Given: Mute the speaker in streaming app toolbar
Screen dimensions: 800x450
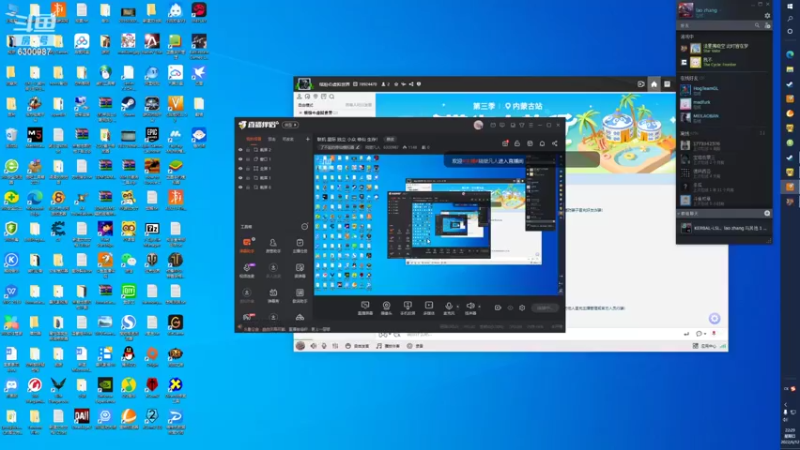Looking at the screenshot, I should click(x=470, y=307).
